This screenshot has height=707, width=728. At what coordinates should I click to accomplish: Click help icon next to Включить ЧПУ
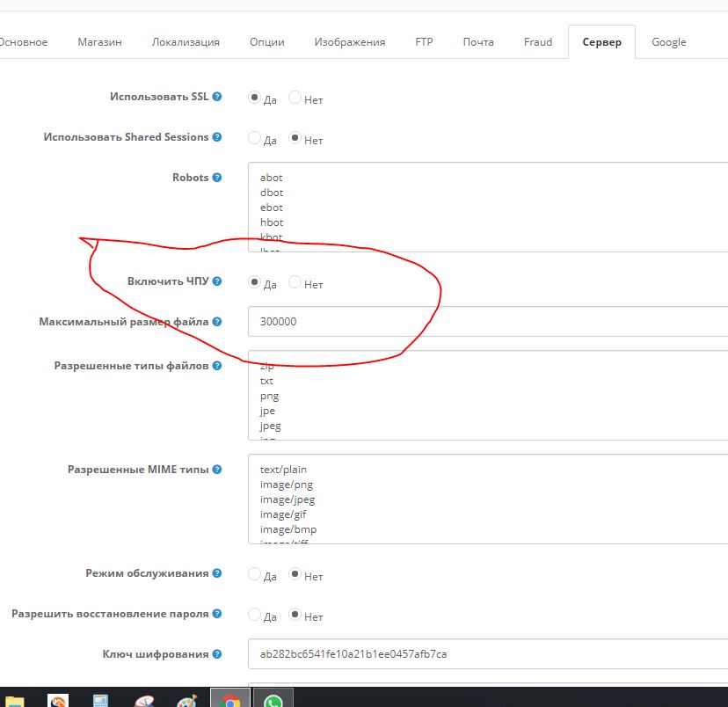(217, 281)
